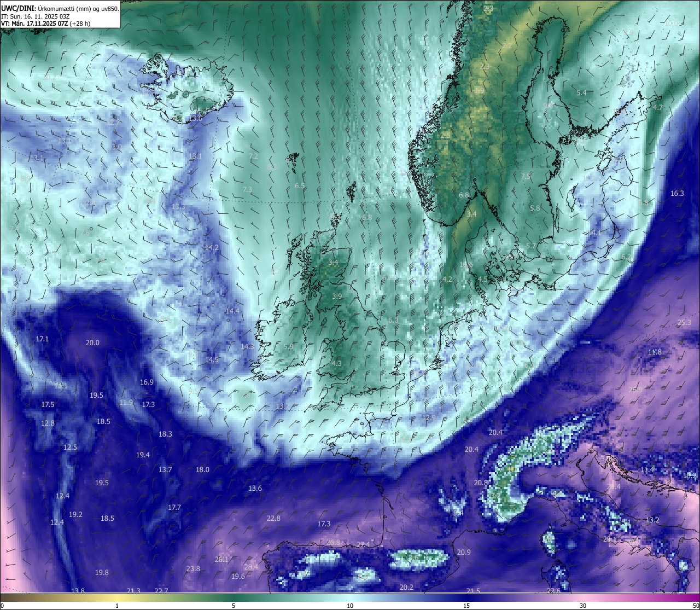This screenshot has width=700, height=610.
Task: Click the 21.3 value label
Action: point(133,591)
